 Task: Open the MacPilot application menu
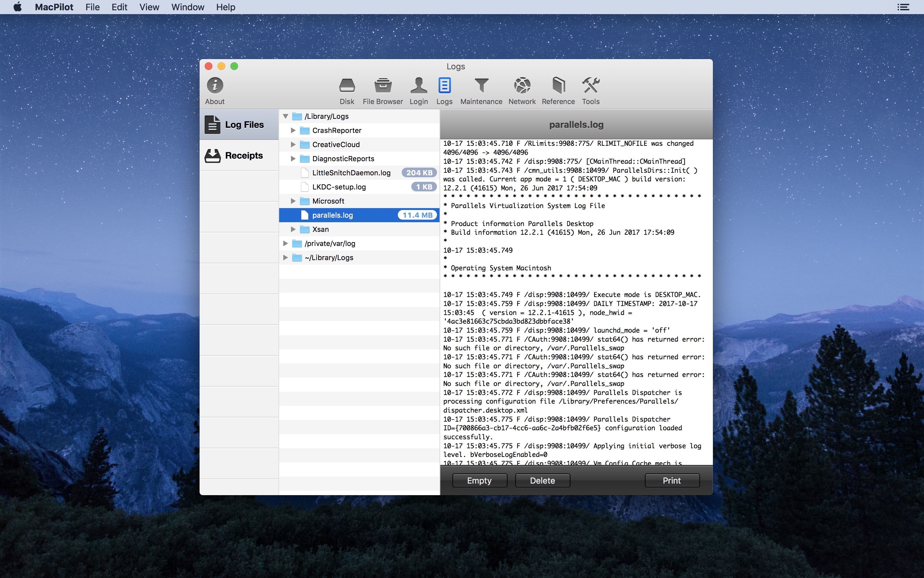tap(54, 7)
